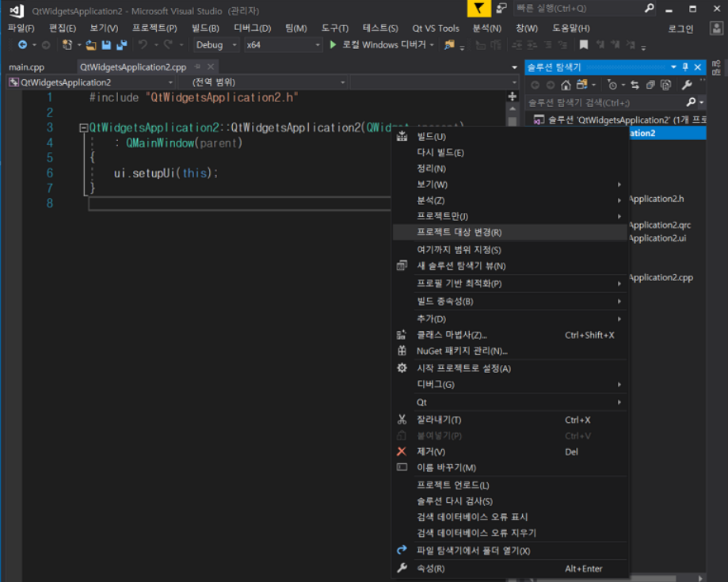Click the quick launch search magnifier icon
Viewport: 728px width, 582px height.
click(x=649, y=9)
